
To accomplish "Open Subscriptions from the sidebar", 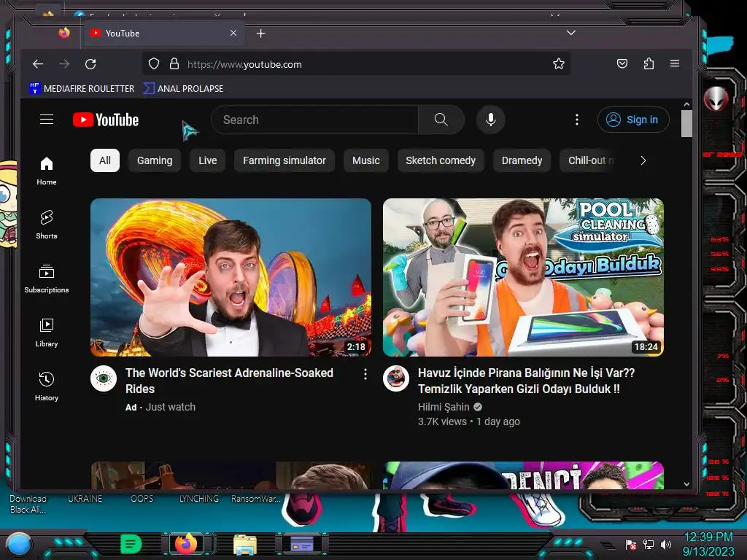I will [x=46, y=279].
